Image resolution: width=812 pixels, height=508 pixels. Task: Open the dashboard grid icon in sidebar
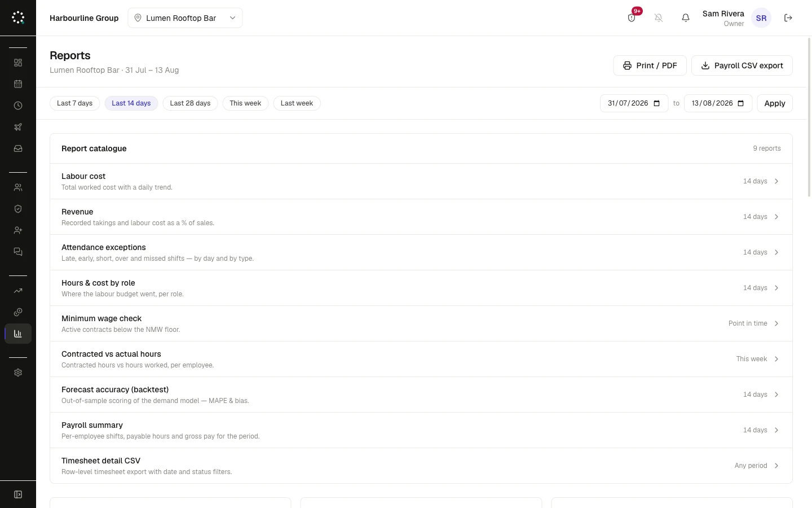(18, 63)
